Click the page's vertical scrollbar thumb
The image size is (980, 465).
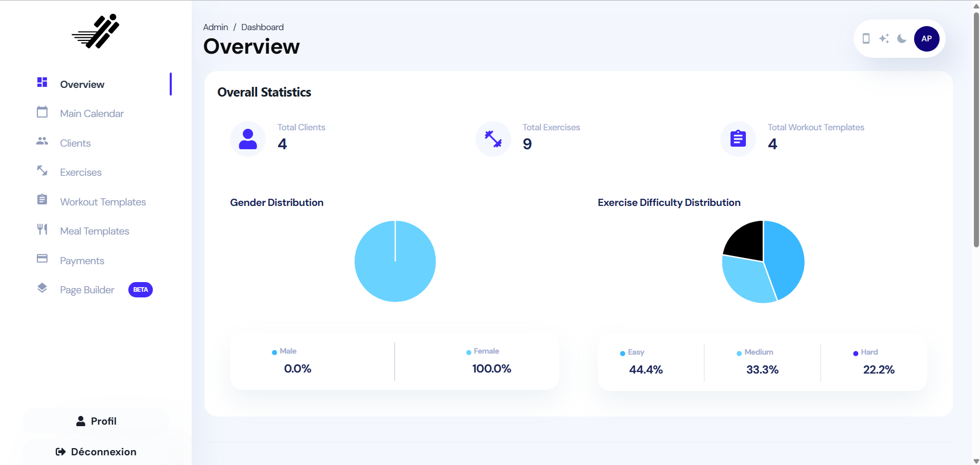tap(976, 128)
